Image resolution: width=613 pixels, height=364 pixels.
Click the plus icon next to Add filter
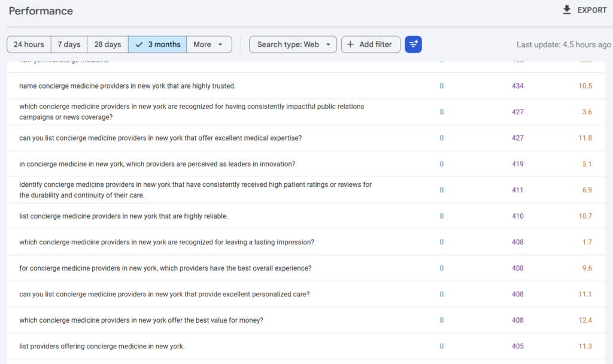351,44
